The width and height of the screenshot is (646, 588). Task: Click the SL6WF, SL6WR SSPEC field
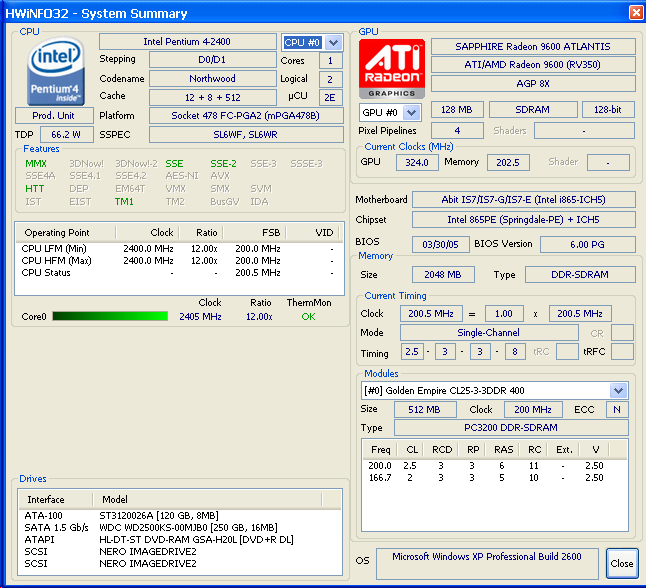246,135
